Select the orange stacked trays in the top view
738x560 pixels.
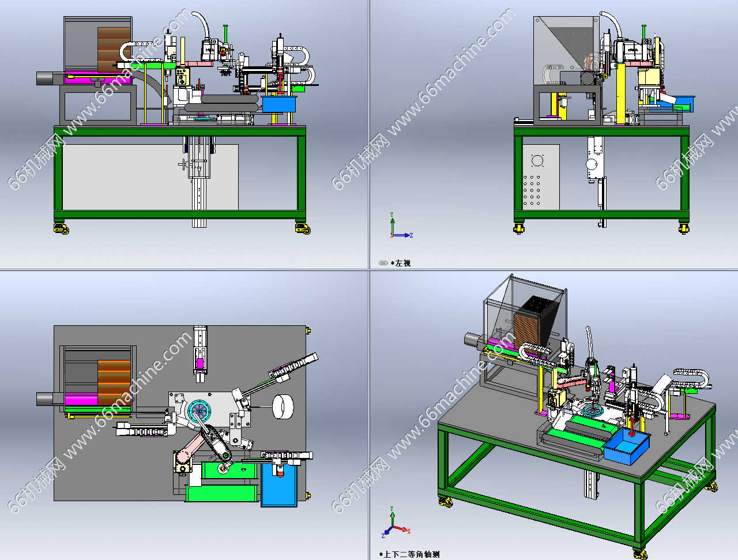114,378
